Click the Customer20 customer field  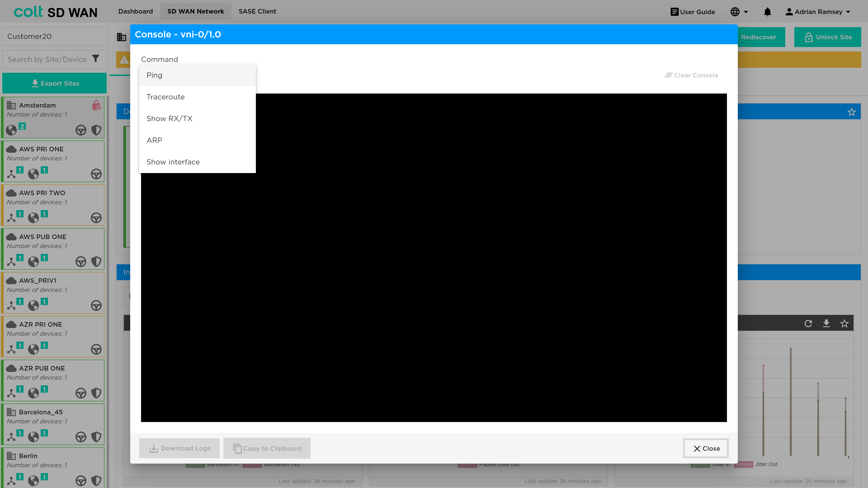(x=54, y=36)
